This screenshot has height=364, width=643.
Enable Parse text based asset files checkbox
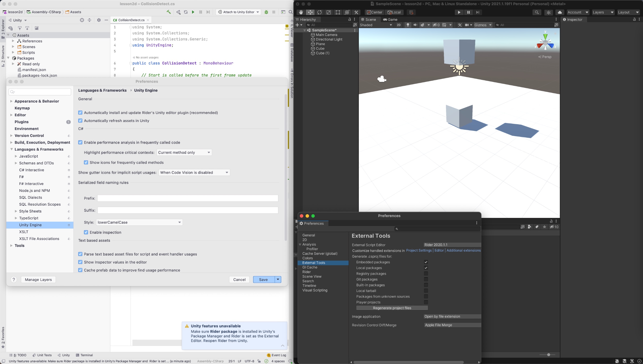[80, 254]
